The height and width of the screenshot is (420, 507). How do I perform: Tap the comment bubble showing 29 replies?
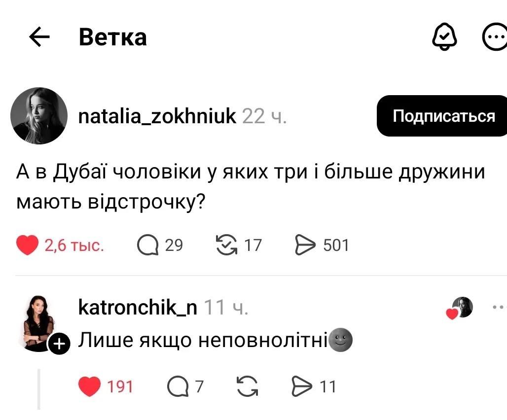point(147,244)
